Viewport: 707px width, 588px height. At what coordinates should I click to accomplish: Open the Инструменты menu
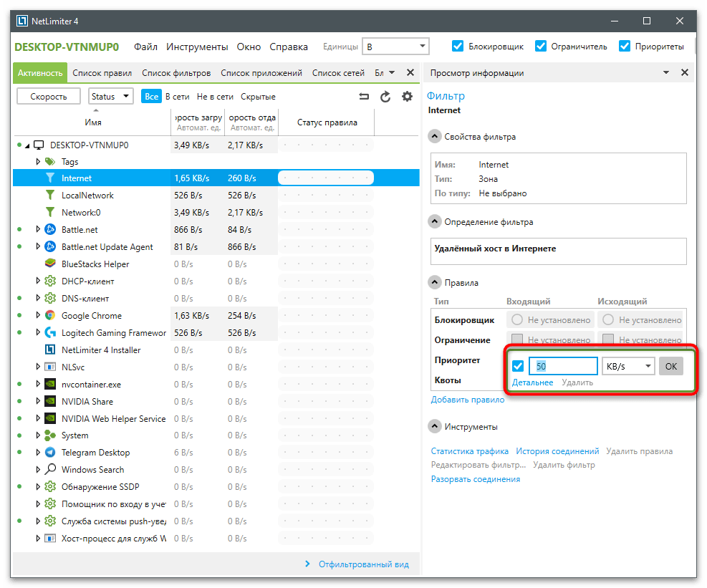pos(197,47)
